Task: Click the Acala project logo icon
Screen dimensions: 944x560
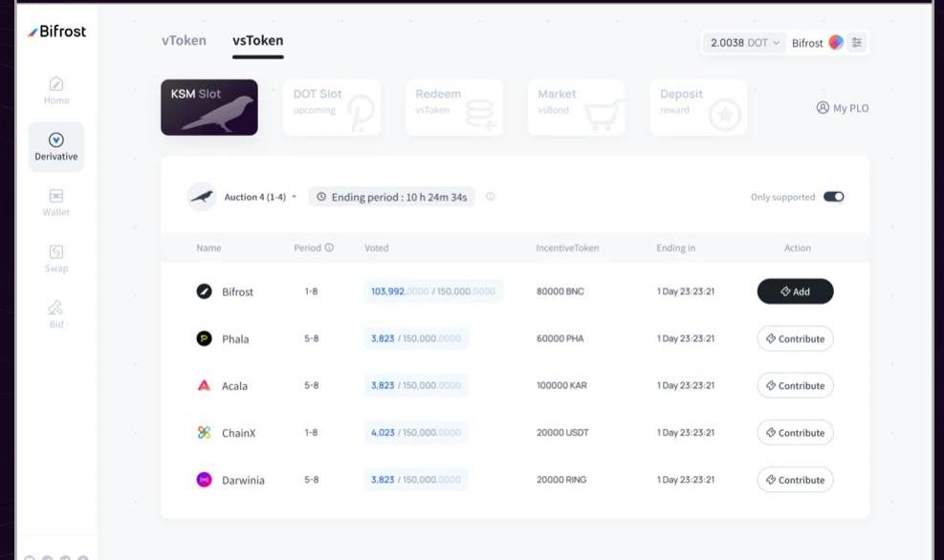Action: point(204,385)
